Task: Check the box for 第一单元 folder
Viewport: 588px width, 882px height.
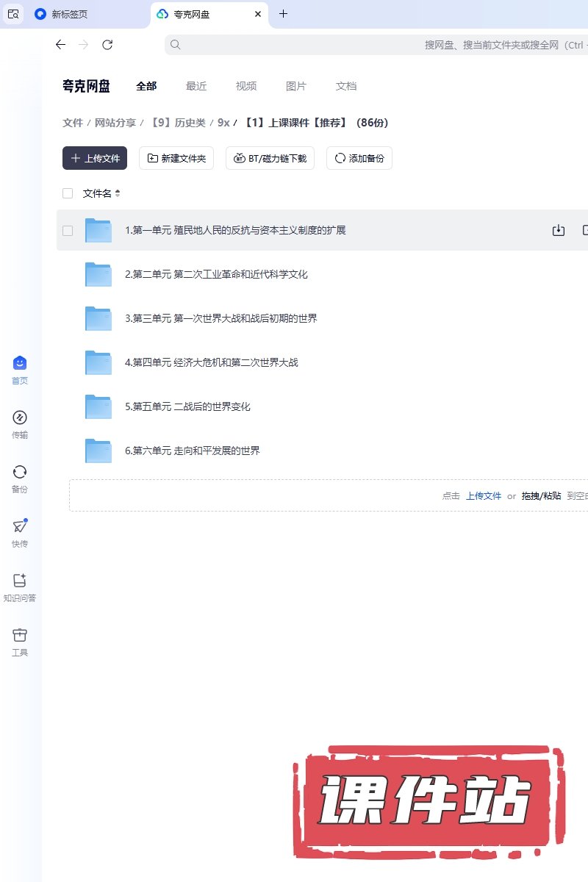Action: point(68,230)
